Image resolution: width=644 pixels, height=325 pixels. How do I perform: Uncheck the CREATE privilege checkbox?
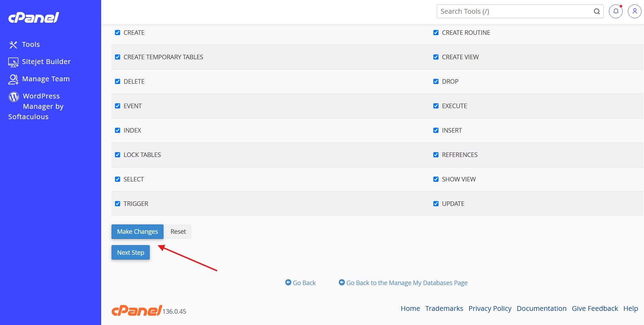(117, 33)
